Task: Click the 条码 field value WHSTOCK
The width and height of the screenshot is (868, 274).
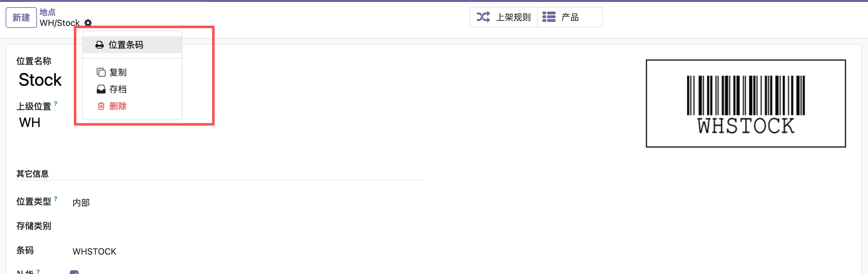Action: 94,251
